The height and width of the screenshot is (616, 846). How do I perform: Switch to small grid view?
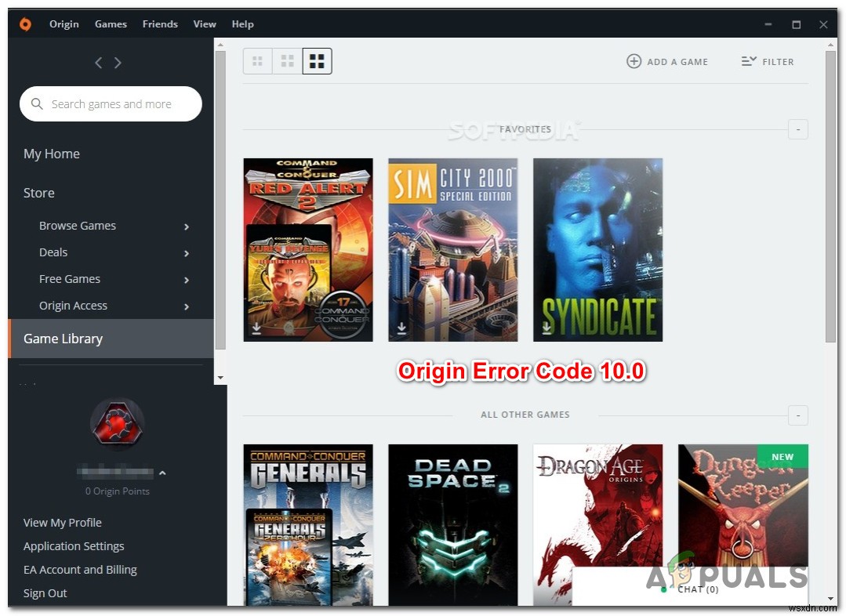(x=257, y=60)
